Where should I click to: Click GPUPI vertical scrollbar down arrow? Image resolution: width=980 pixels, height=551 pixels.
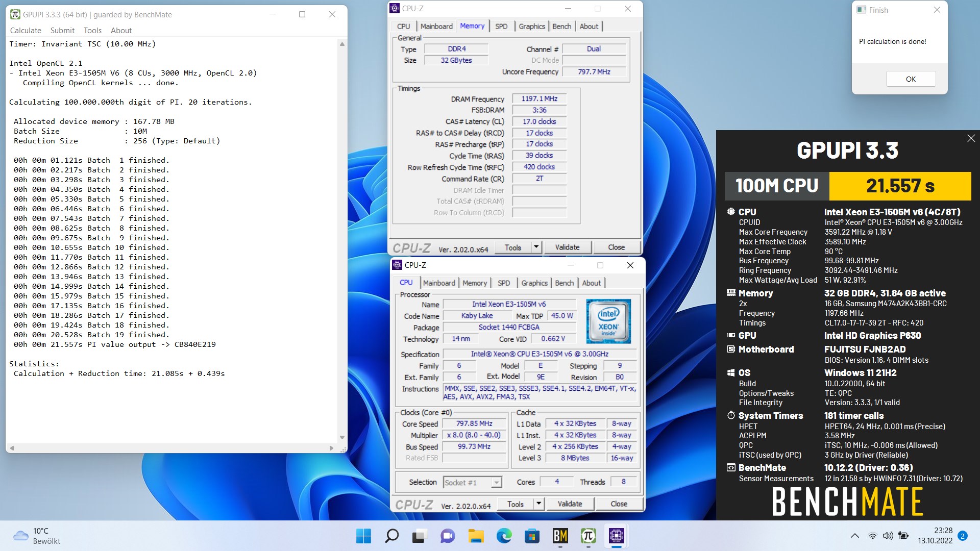[x=342, y=437]
